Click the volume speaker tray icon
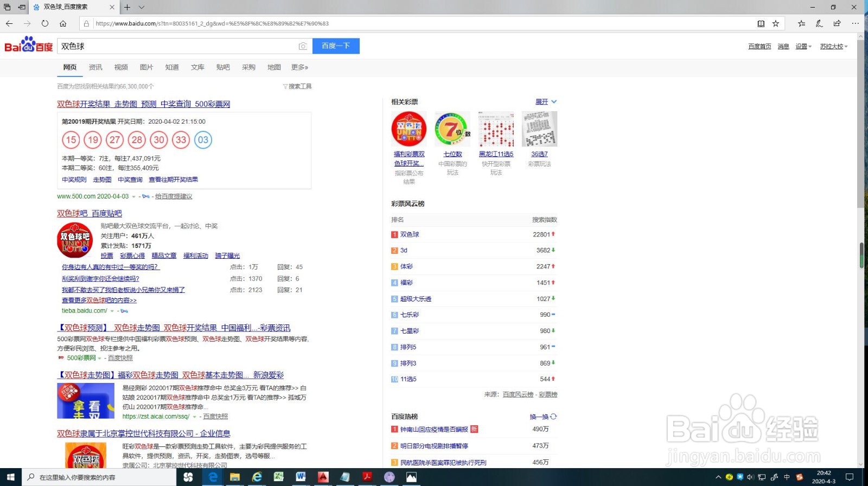The width and height of the screenshot is (868, 486). [750, 477]
